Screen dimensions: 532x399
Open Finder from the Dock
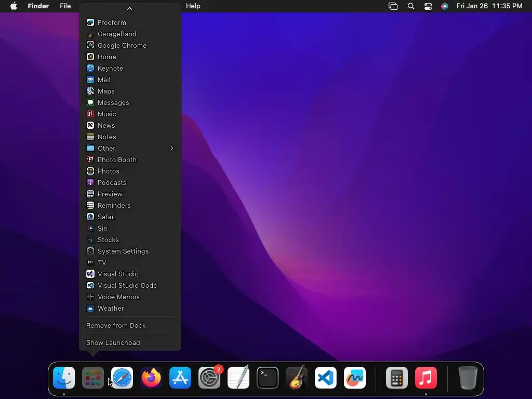[x=64, y=378]
